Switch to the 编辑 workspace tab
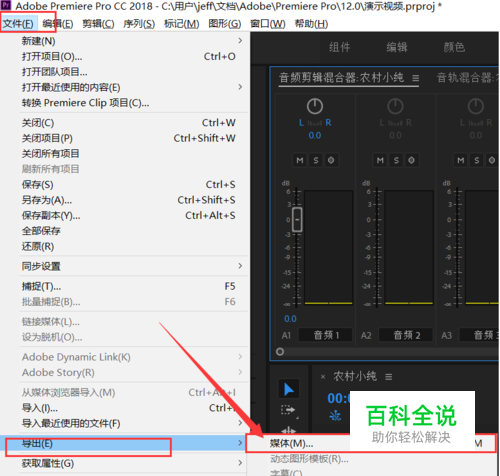The height and width of the screenshot is (476, 500). (397, 47)
